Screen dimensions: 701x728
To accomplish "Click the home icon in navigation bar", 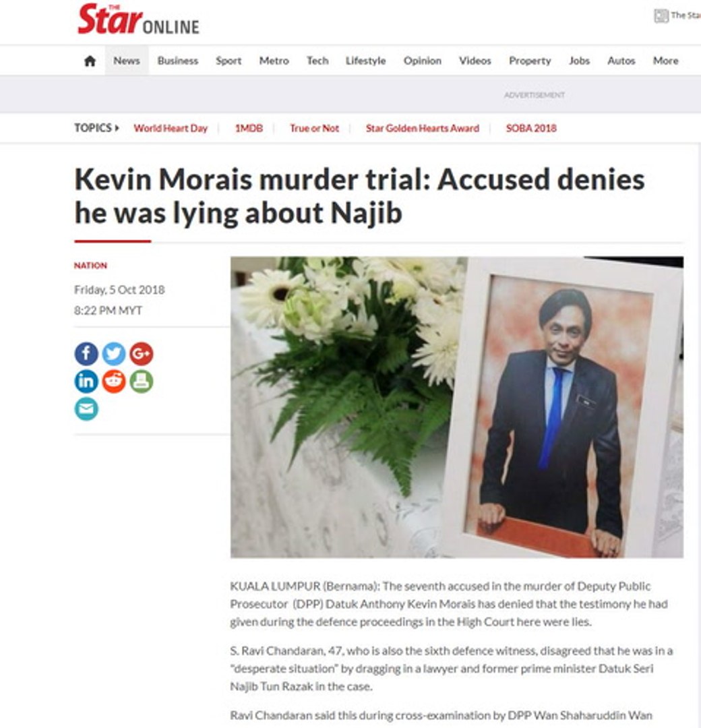I will point(90,61).
